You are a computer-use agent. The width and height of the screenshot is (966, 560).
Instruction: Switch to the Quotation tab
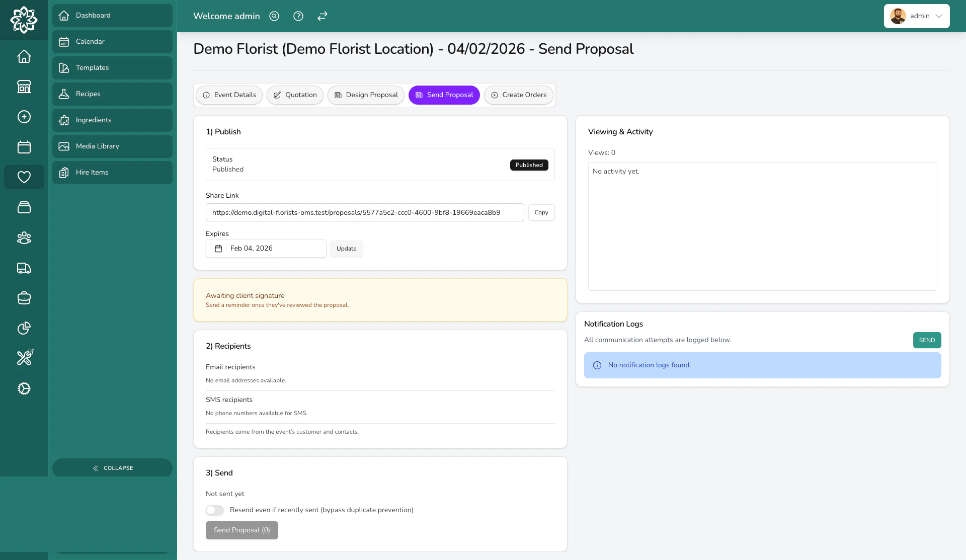pyautogui.click(x=295, y=95)
